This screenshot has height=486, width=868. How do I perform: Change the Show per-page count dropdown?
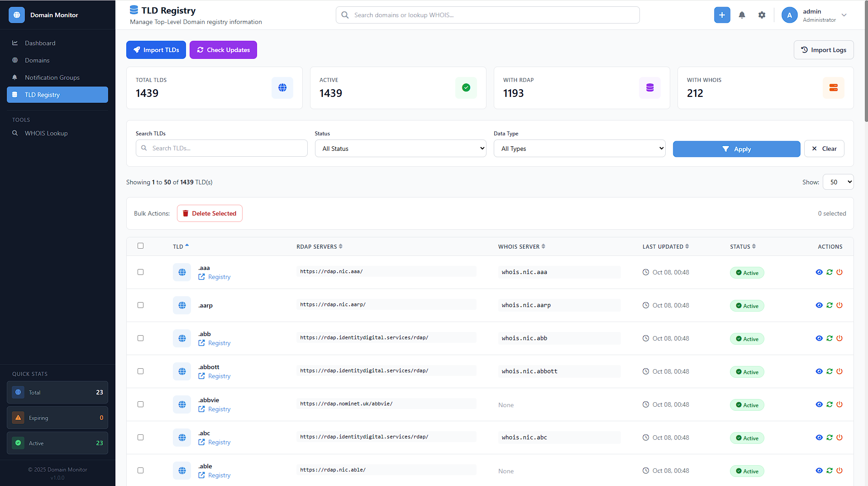pyautogui.click(x=838, y=182)
